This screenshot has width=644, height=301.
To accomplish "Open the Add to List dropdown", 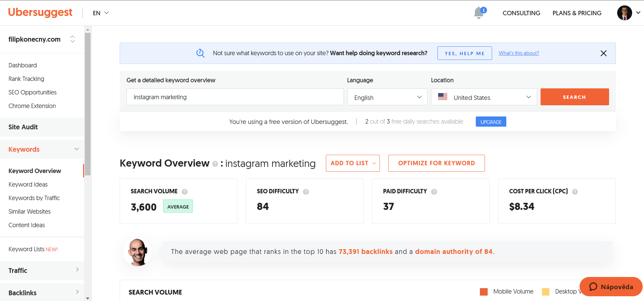I will 353,163.
